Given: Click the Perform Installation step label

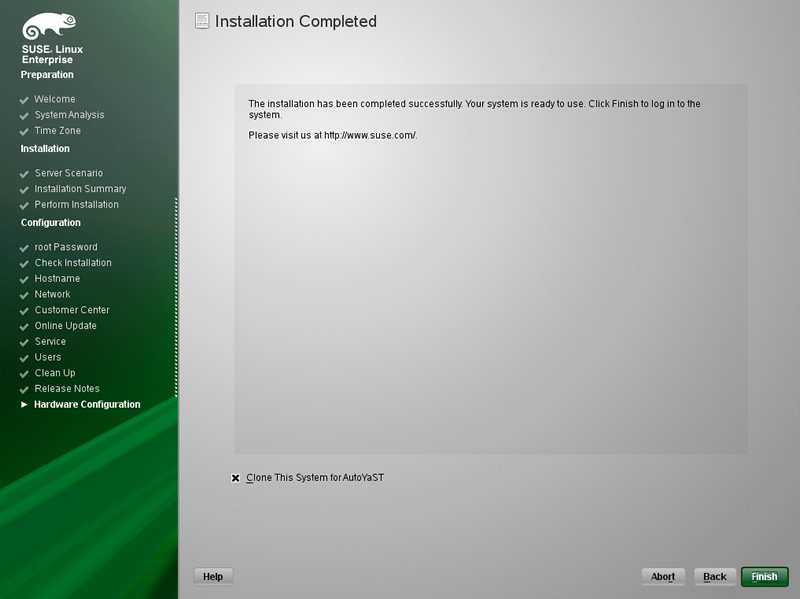Looking at the screenshot, I should (x=77, y=205).
